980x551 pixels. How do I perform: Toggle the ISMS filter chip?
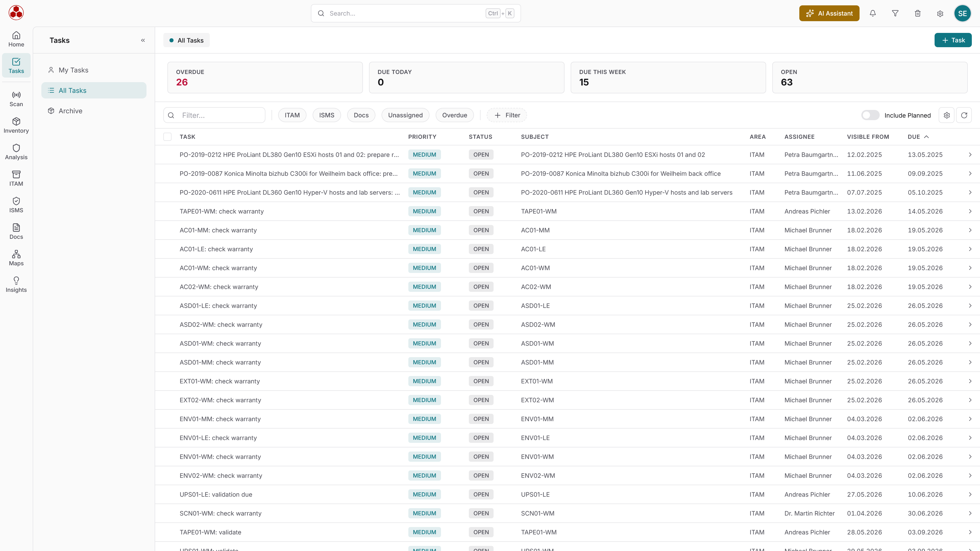tap(326, 115)
